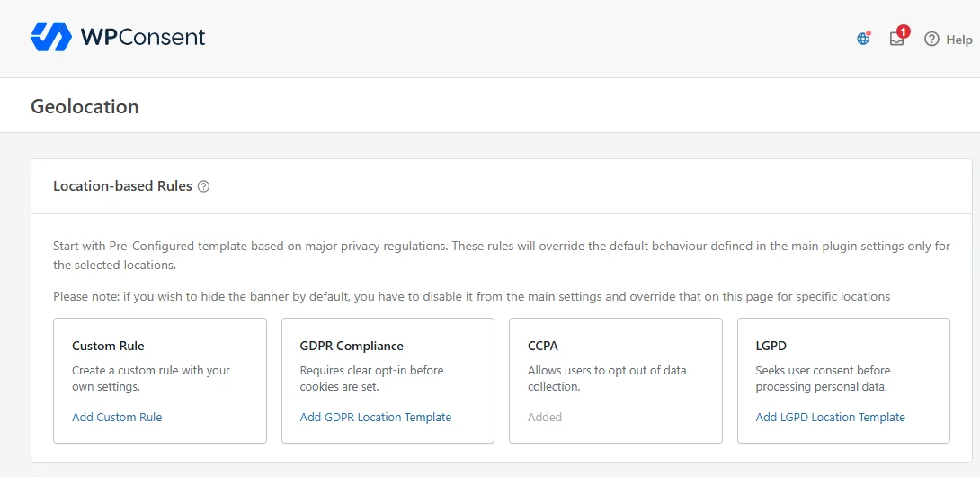This screenshot has width=980, height=477.
Task: Click the Help text link
Action: point(958,40)
